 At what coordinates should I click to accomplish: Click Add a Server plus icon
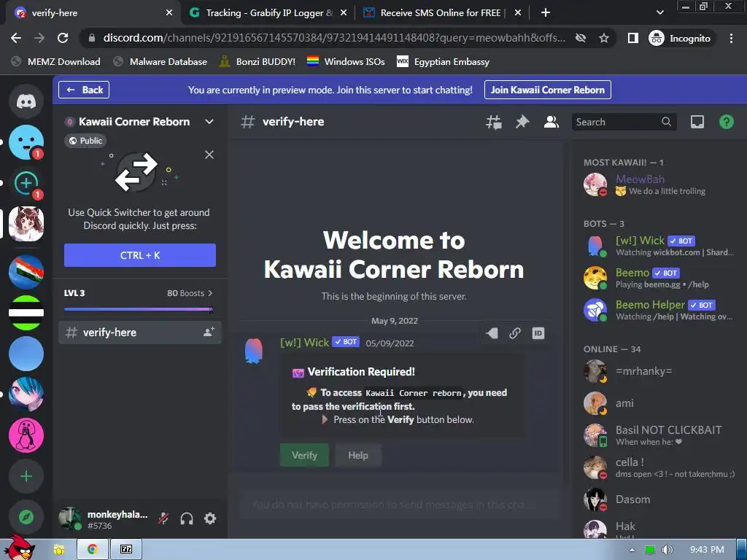coord(26,476)
